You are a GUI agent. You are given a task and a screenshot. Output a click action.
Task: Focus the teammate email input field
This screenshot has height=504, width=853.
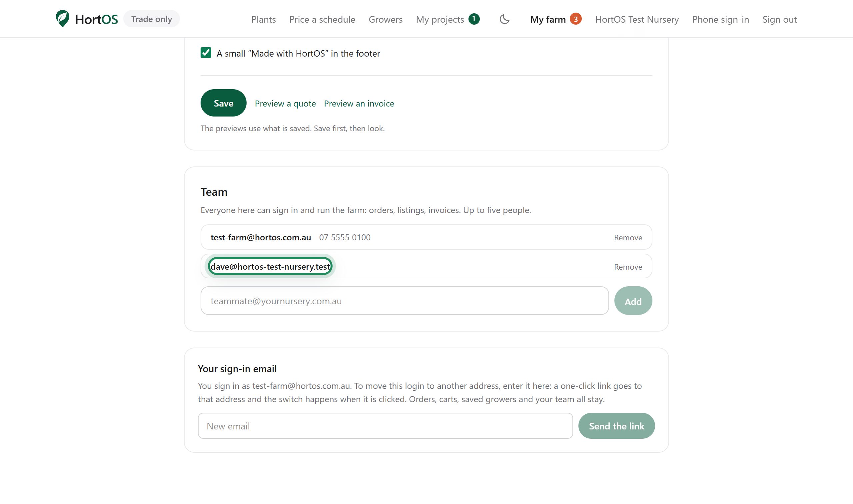click(x=405, y=301)
